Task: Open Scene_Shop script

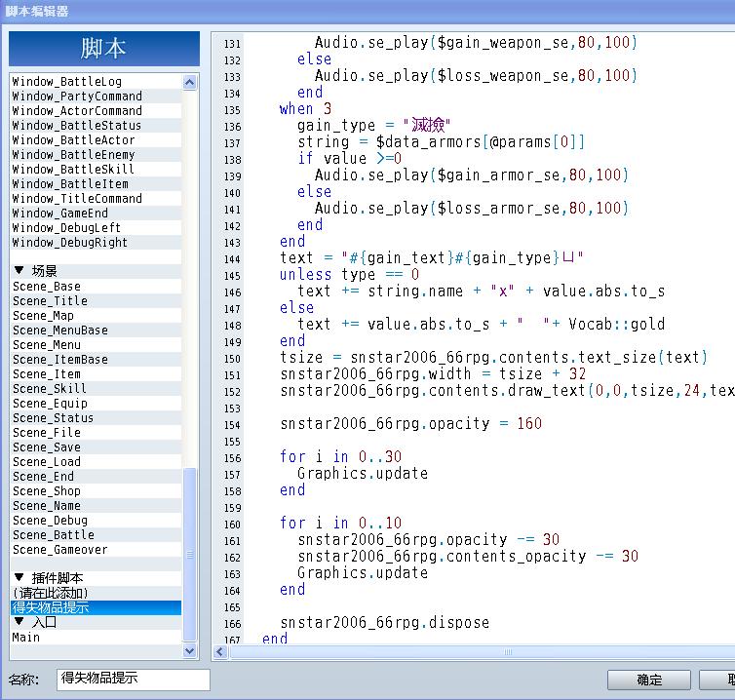Action: 96,491
